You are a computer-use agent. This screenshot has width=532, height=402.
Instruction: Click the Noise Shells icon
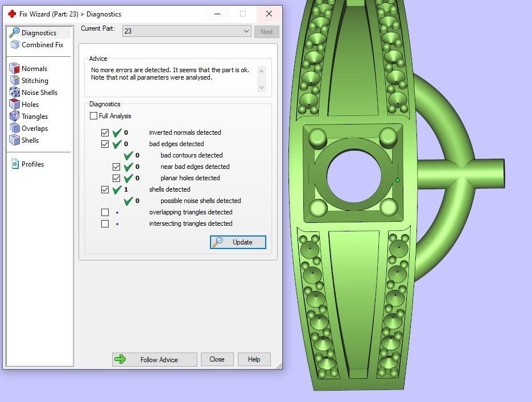point(15,92)
